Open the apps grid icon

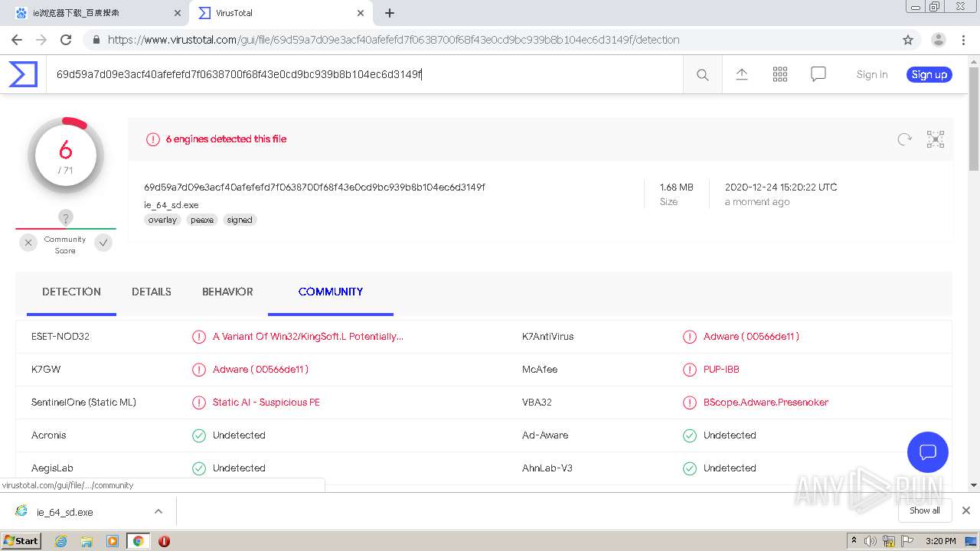(x=780, y=74)
